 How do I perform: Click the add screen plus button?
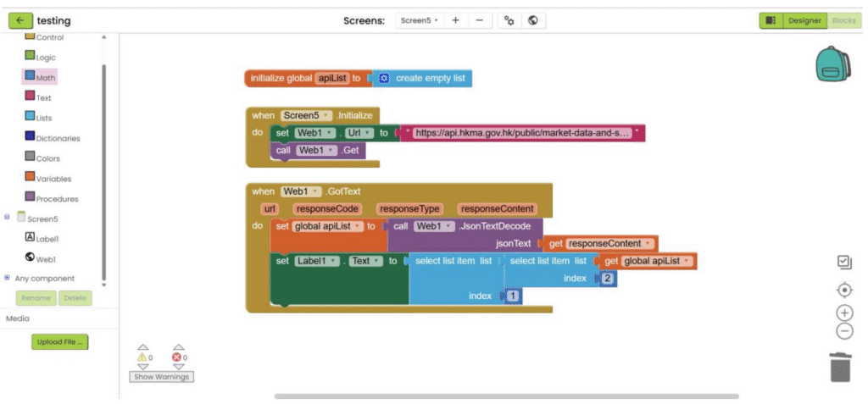tap(455, 20)
